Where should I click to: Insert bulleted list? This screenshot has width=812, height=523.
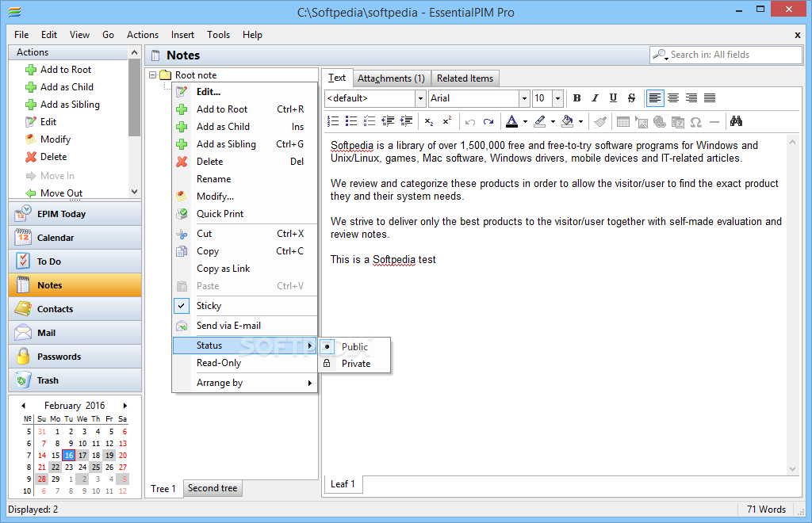click(x=351, y=121)
